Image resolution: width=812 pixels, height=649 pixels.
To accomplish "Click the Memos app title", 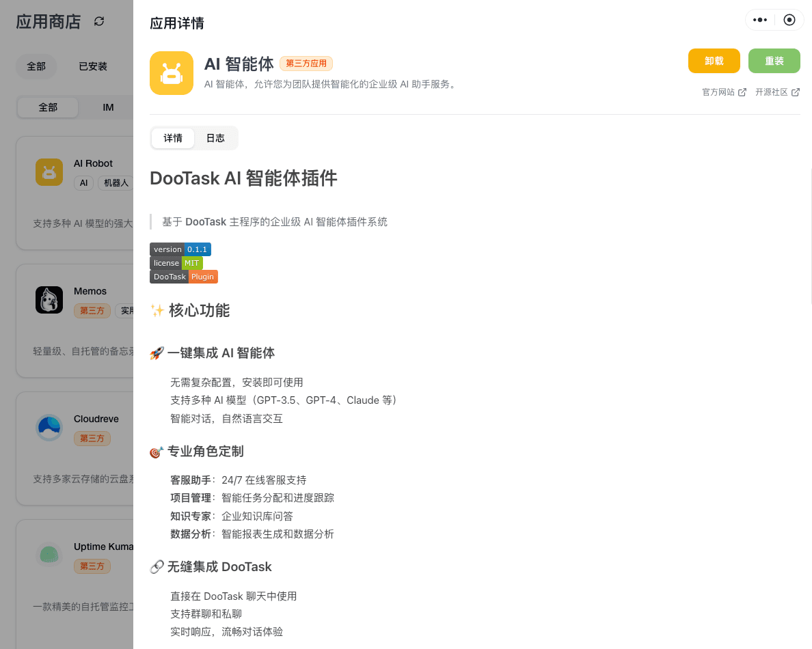I will (90, 292).
